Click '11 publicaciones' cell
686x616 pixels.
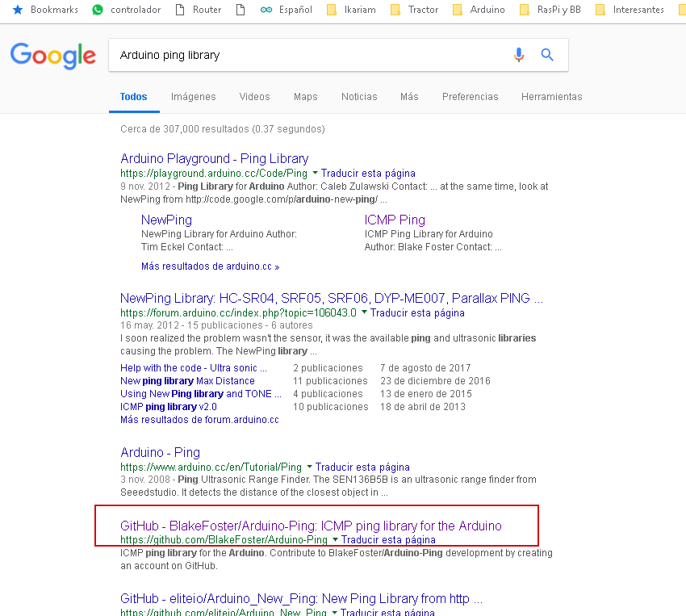pos(330,380)
